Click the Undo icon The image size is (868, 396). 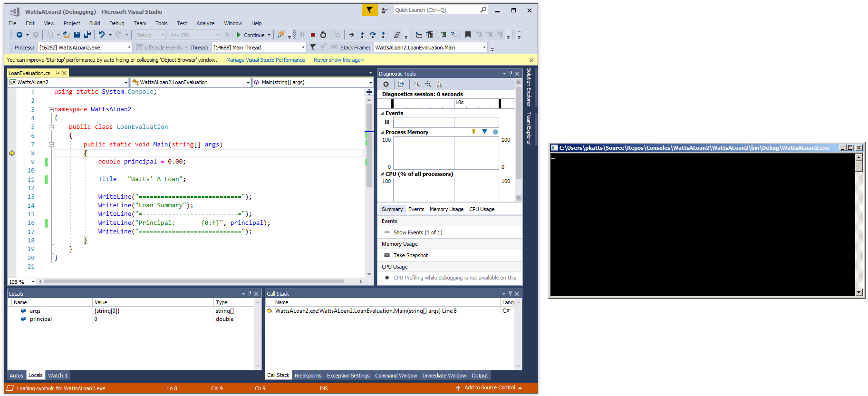click(101, 35)
